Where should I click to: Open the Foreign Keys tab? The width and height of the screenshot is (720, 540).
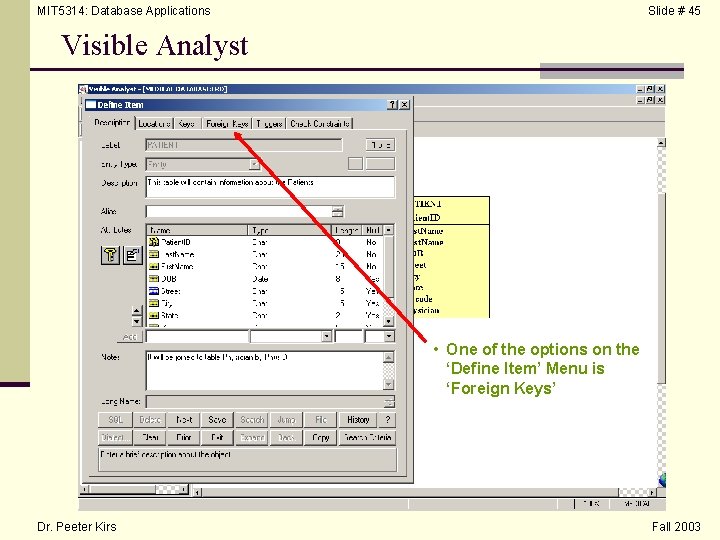coord(227,124)
